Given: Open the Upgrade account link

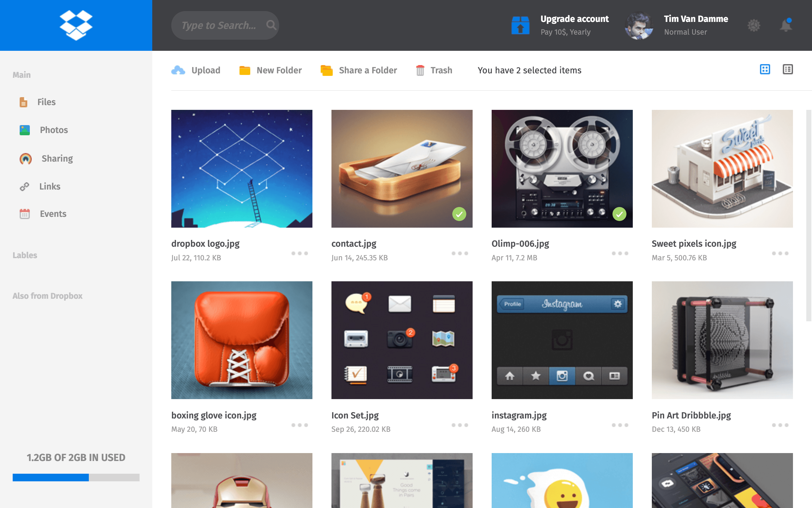Looking at the screenshot, I should click(x=574, y=19).
